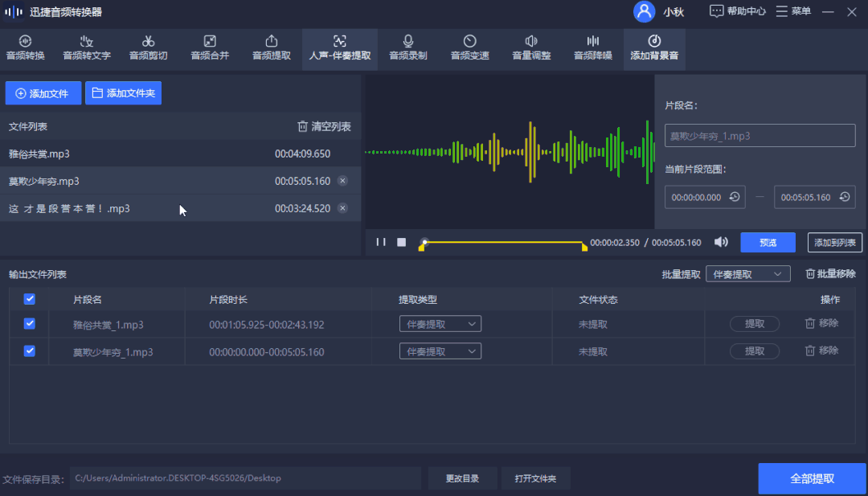Screen dimensions: 868x496
Task: Switch to 音频录制 tab
Action: coord(408,49)
